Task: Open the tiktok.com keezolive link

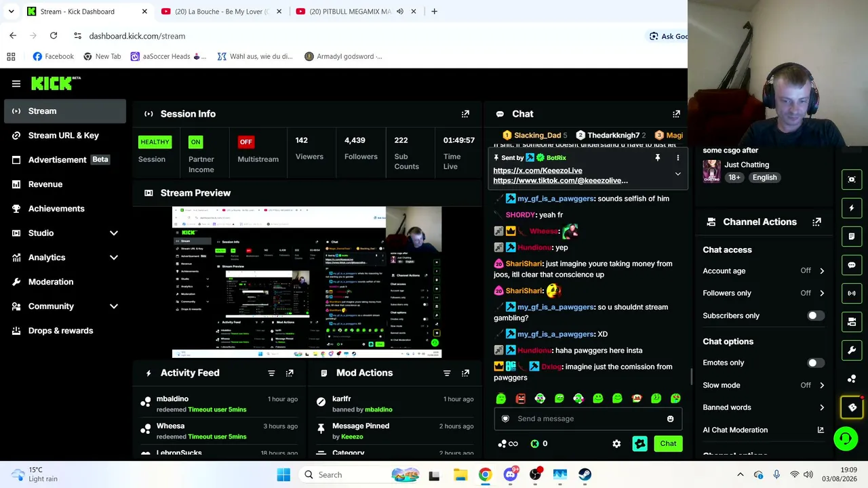Action: pos(561,181)
